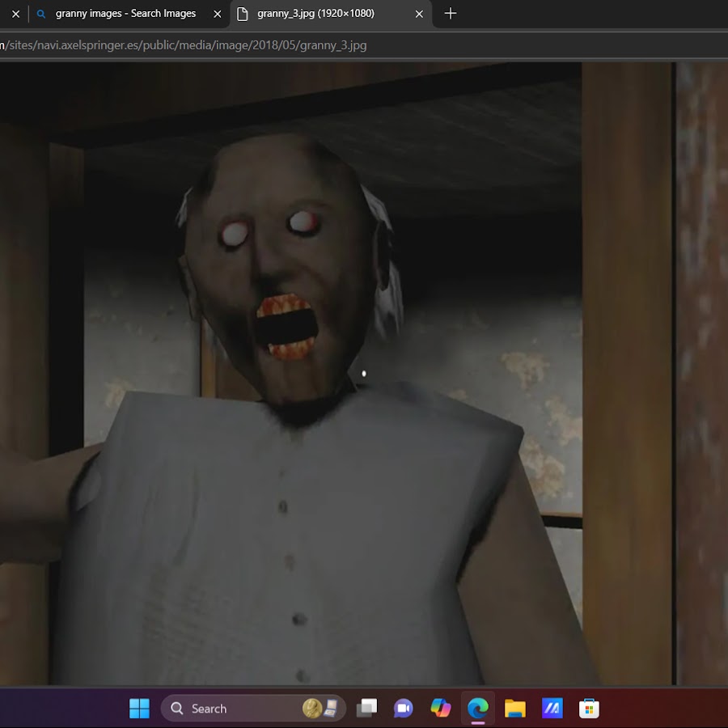Open Microsoft Copilot from the taskbar
728x728 pixels.
441,709
